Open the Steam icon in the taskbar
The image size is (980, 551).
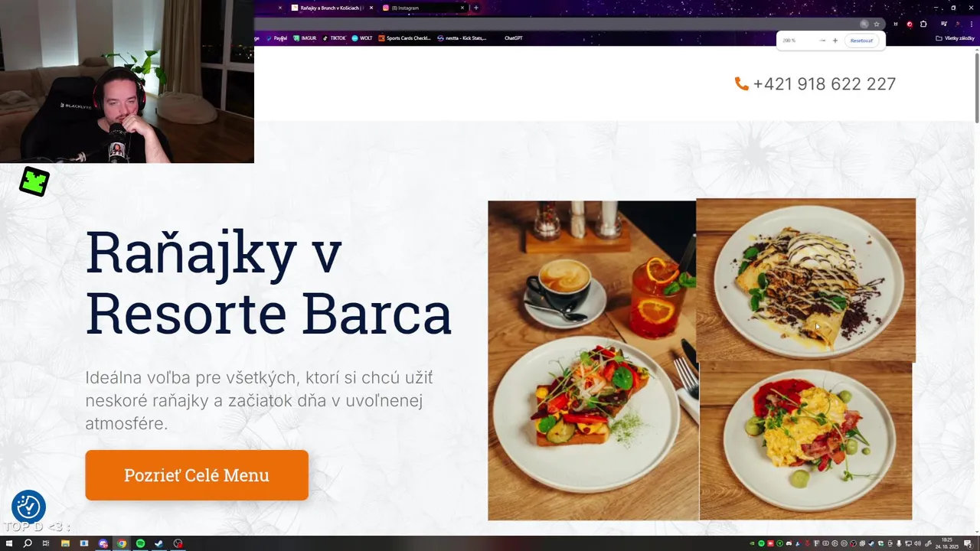tap(158, 543)
